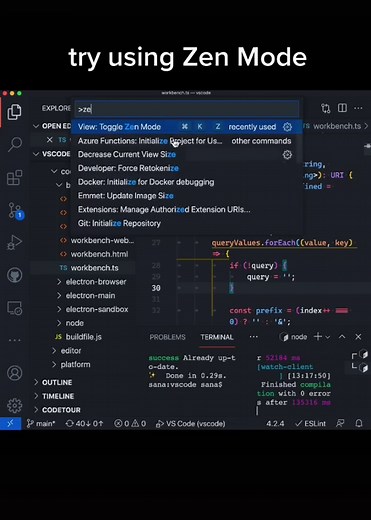Open the Accounts icon
This screenshot has width=371, height=520.
15,373
